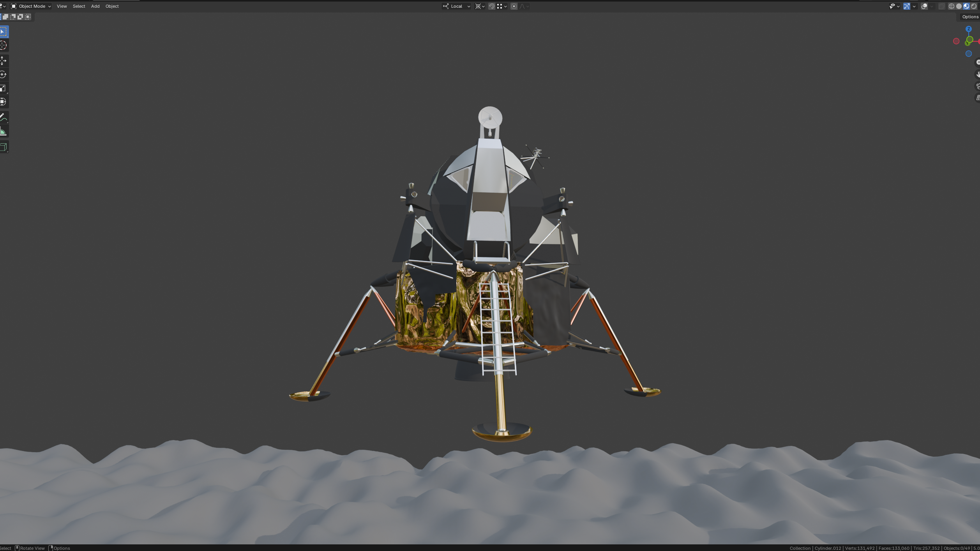Open the Object menu
Screen dimensions: 980x551
[112, 6]
